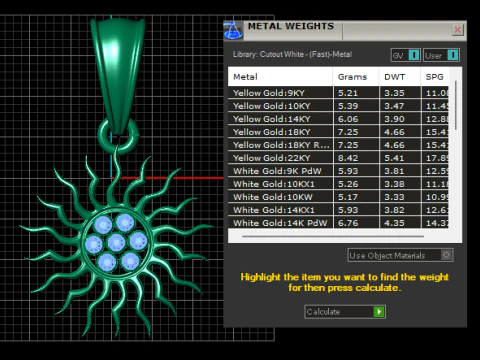Select the White Gold:10KX1 row
This screenshot has height=360, width=480.
click(338, 184)
